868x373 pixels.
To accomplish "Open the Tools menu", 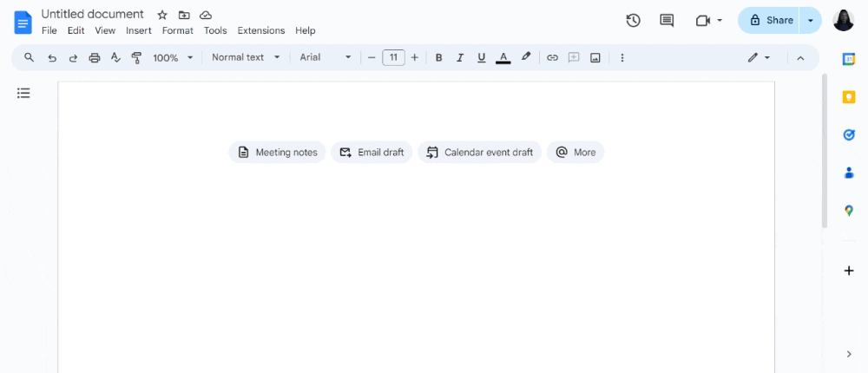I will (x=215, y=30).
